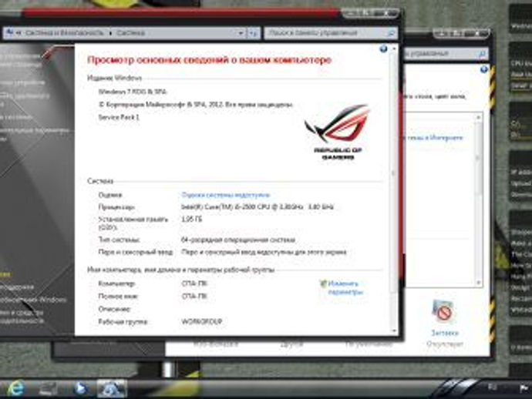Click the active Control Panel taskbar button
This screenshot has width=532, height=399.
point(112,387)
